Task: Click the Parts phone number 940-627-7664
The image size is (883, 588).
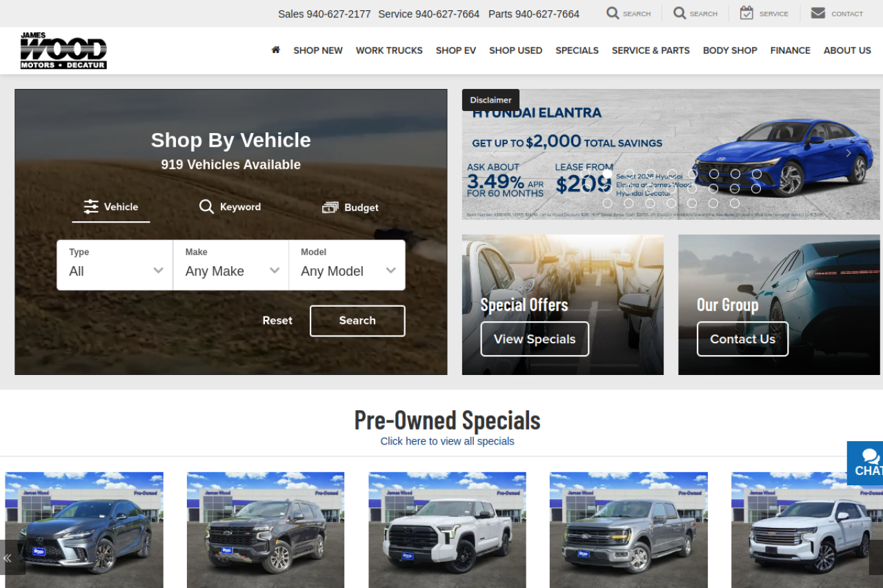Action: [534, 14]
